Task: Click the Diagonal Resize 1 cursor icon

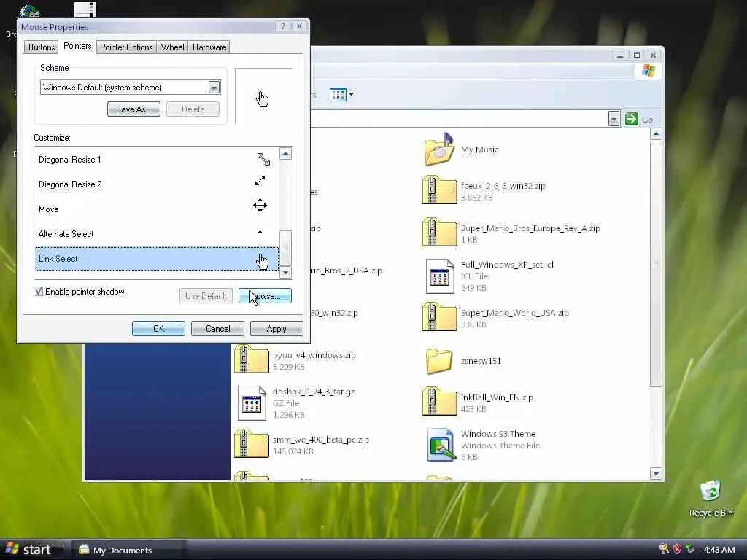Action: 263,160
